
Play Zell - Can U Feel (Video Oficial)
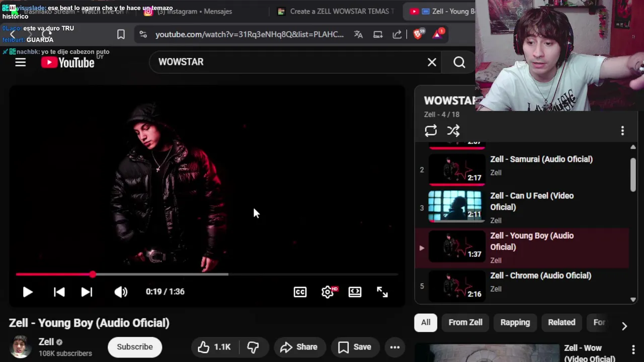click(532, 201)
